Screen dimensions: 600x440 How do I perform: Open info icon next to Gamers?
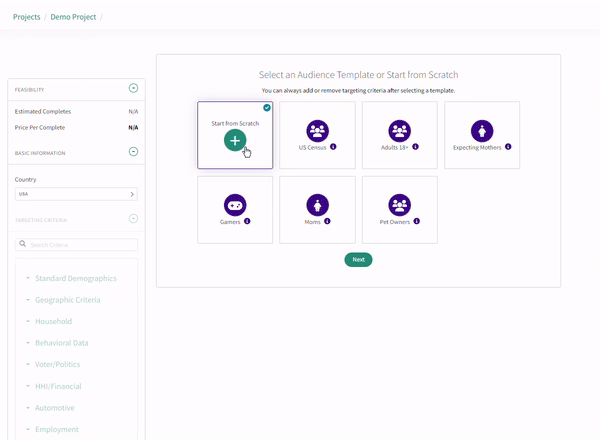point(247,221)
